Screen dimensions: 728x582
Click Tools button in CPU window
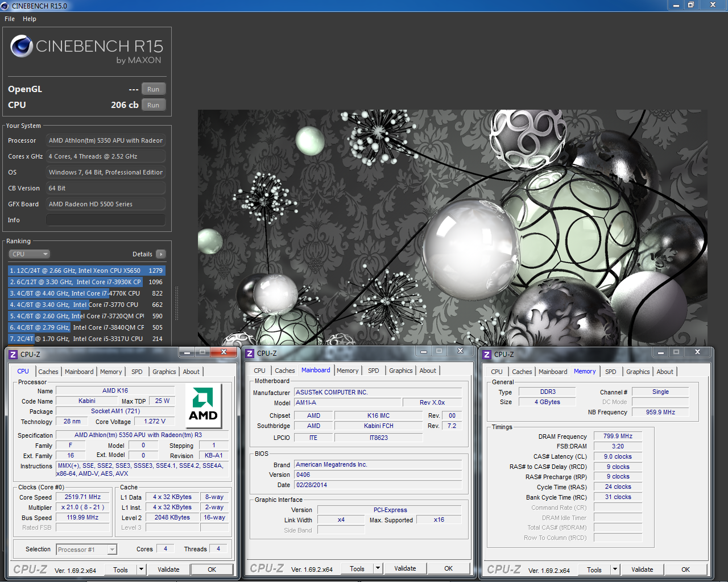coord(121,569)
